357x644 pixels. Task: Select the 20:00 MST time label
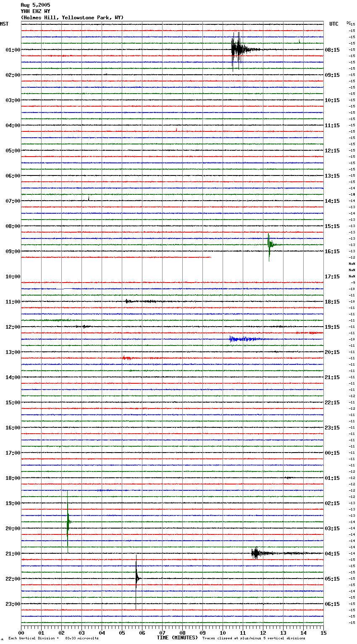[x=13, y=529]
